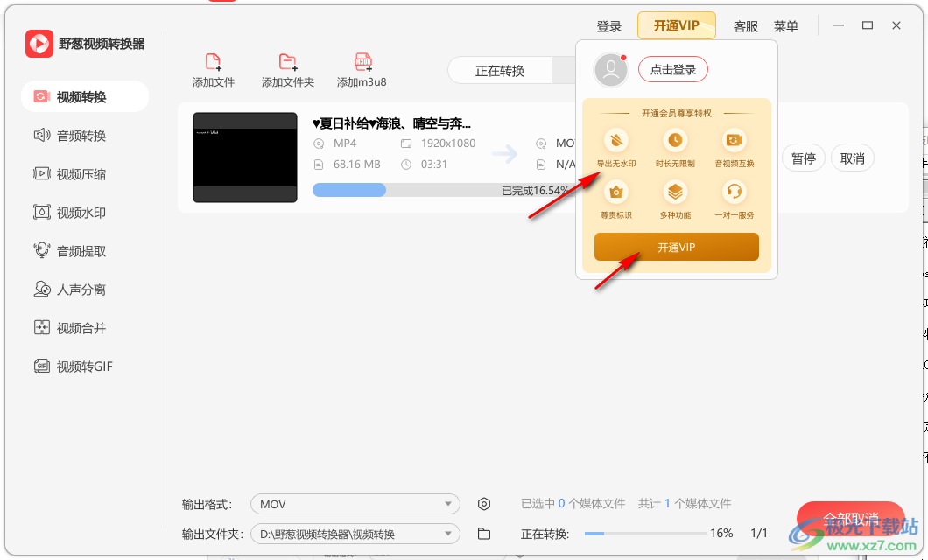
Task: Click the user avatar icon
Action: [x=611, y=70]
